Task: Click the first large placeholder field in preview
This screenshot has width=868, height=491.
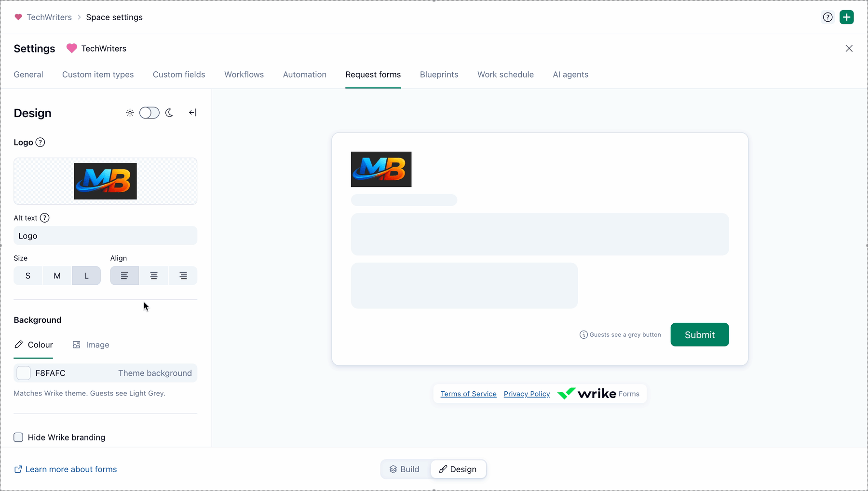Action: tap(540, 234)
